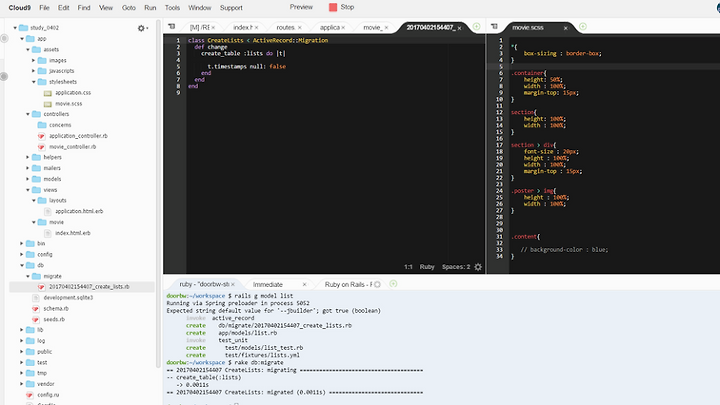Screen dimensions: 720x405
Task: Click file tree vertical scrollbar
Action: tap(158, 193)
